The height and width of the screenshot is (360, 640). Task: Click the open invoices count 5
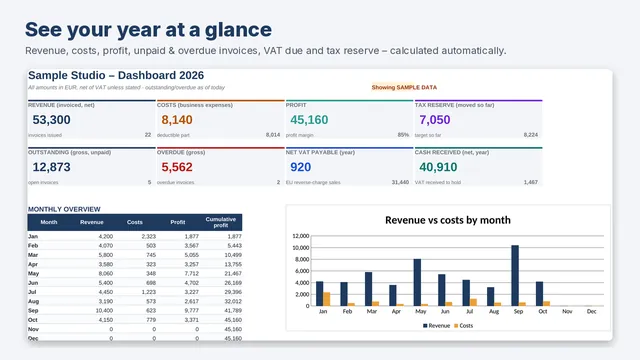point(149,182)
